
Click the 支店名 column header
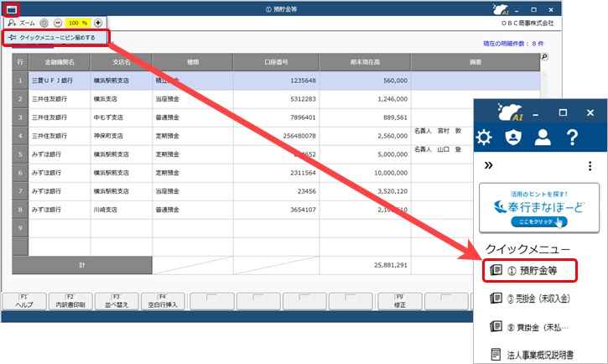point(122,62)
